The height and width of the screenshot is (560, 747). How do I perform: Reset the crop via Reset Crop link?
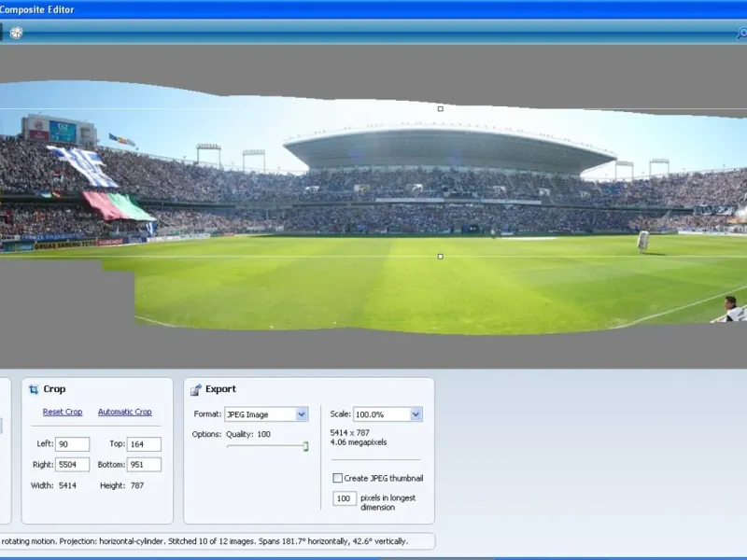point(63,412)
